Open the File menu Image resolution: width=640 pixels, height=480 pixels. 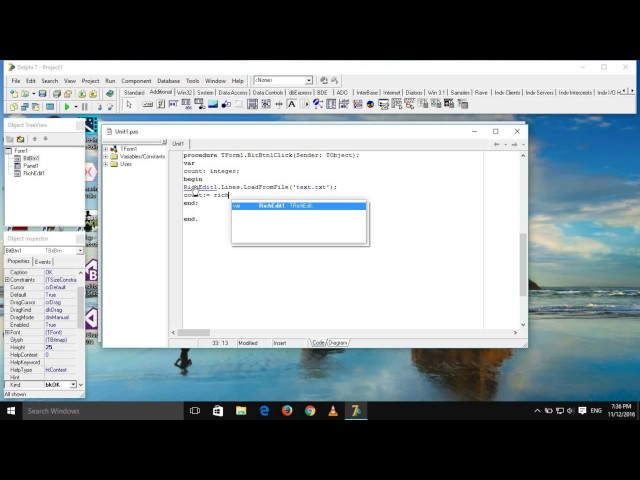tap(16, 81)
